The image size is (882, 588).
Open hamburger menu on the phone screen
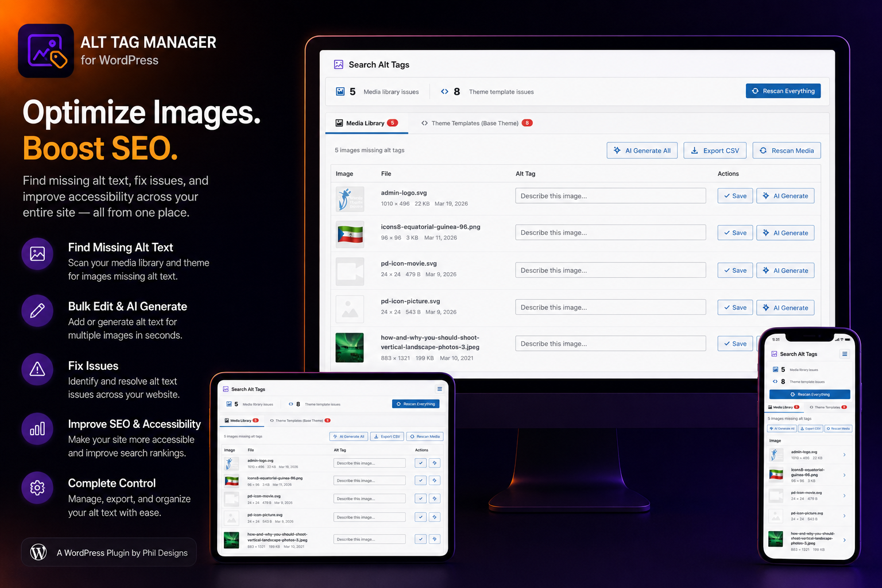point(845,354)
